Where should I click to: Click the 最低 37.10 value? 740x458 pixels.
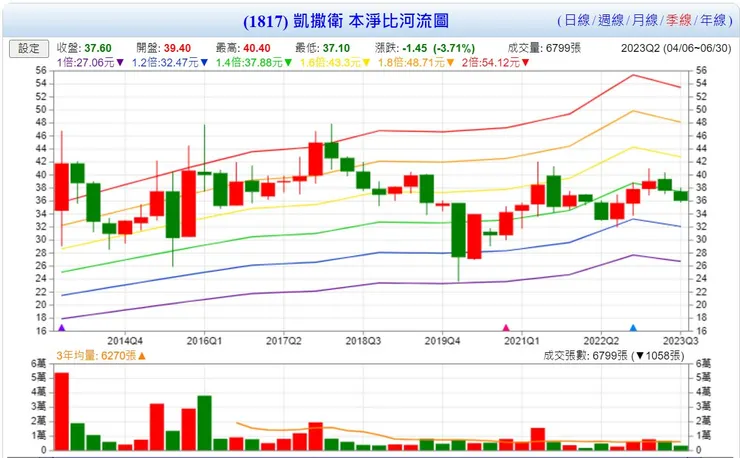click(x=336, y=48)
